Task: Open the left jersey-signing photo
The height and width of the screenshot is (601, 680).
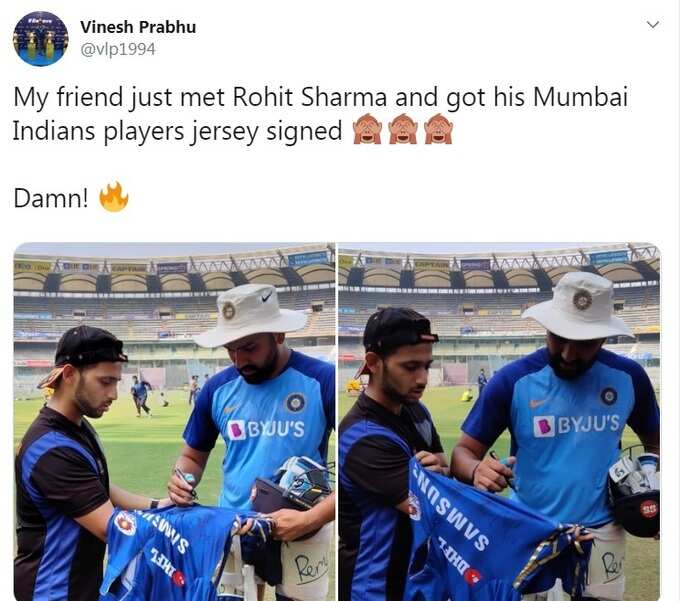Action: coord(174,421)
